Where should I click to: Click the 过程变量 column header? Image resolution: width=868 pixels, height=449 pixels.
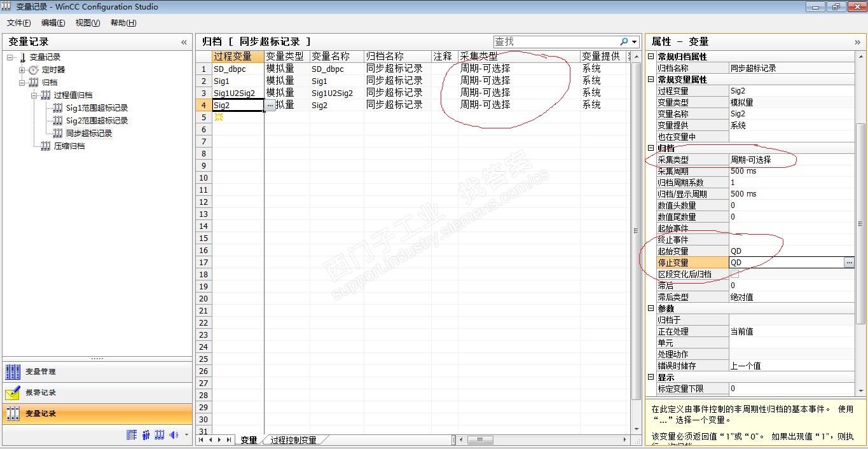point(238,57)
